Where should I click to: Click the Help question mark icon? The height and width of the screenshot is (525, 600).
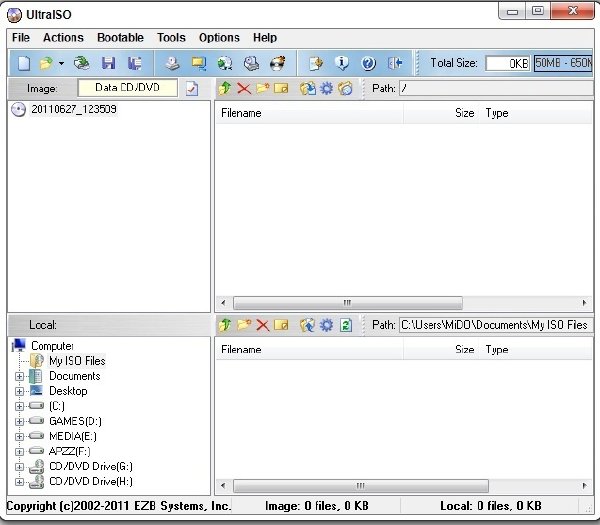(x=368, y=63)
